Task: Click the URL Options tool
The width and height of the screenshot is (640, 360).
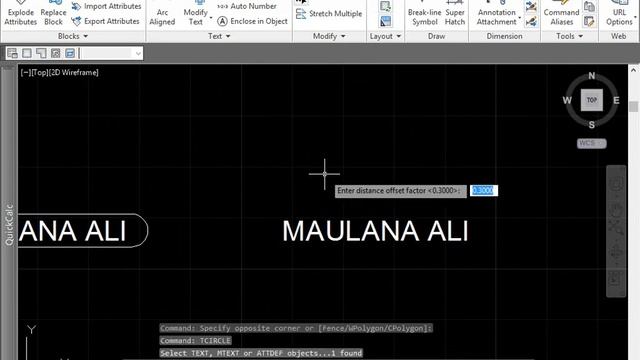Action: coord(619,14)
